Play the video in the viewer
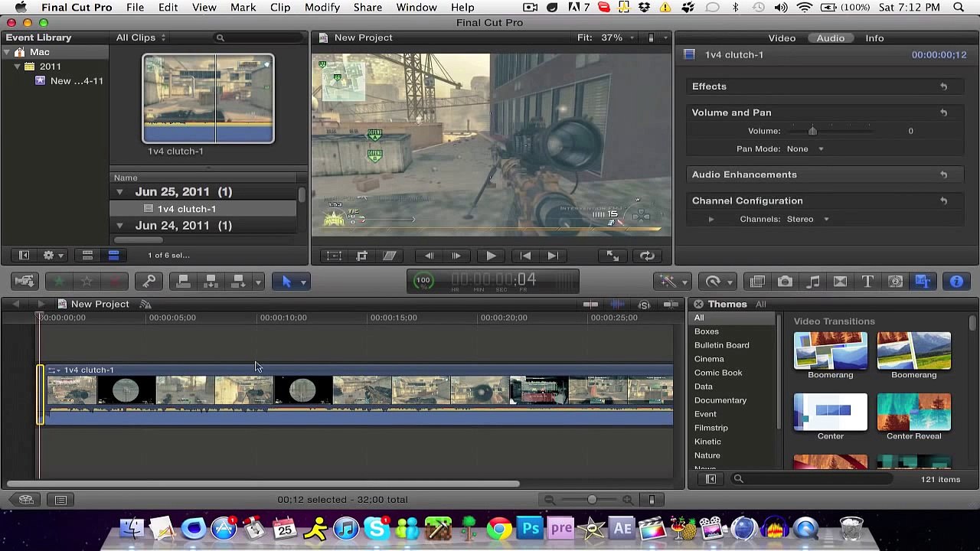The height and width of the screenshot is (551, 980). pyautogui.click(x=491, y=256)
